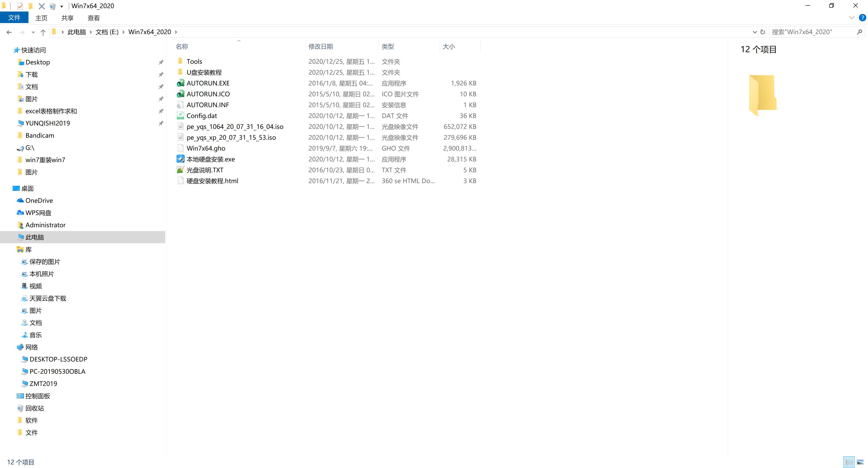Open Win7x64.gho file
868x468 pixels.
coord(206,148)
